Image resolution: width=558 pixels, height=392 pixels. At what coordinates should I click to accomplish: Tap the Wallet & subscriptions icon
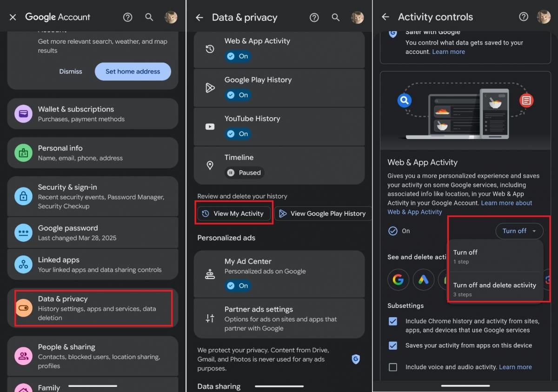(23, 113)
